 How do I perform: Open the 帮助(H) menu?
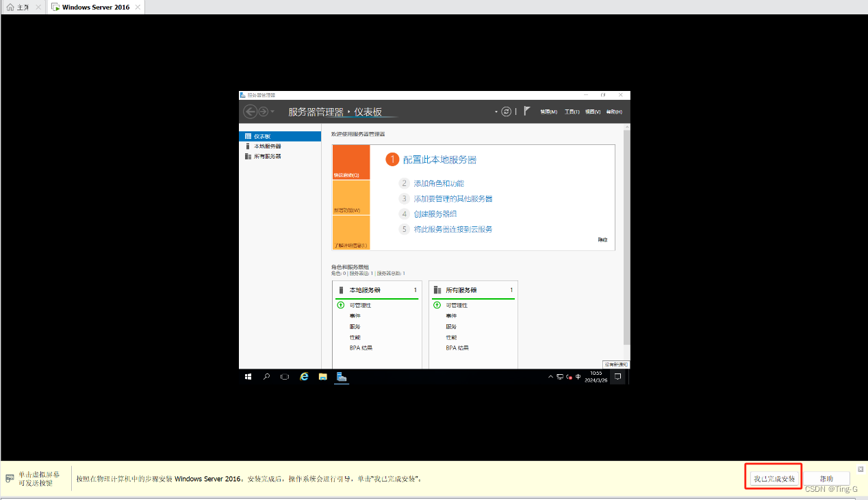[614, 111]
